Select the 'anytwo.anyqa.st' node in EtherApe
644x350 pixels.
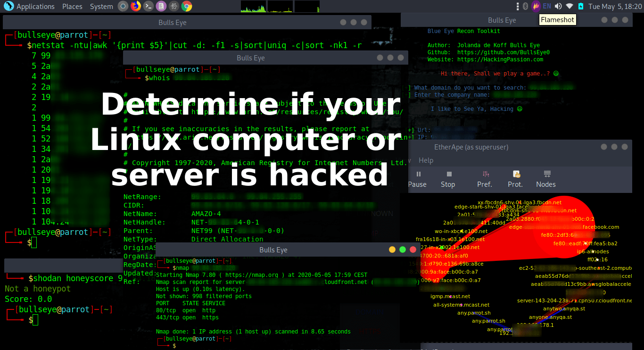[564, 308]
